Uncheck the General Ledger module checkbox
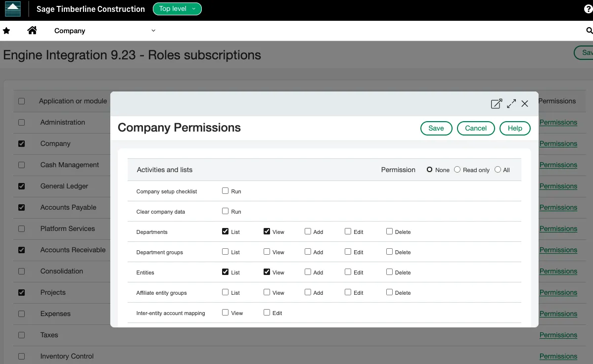Image resolution: width=593 pixels, height=364 pixels. 22,186
